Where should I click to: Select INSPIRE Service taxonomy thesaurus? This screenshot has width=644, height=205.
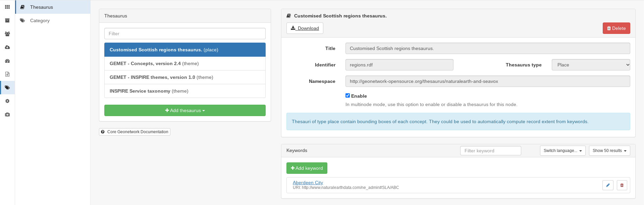point(185,91)
